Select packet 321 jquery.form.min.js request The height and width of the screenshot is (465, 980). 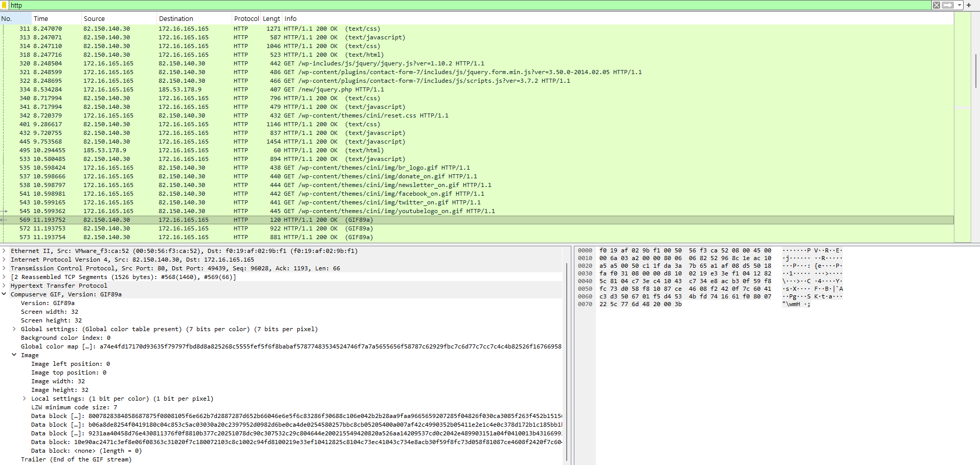pos(477,72)
